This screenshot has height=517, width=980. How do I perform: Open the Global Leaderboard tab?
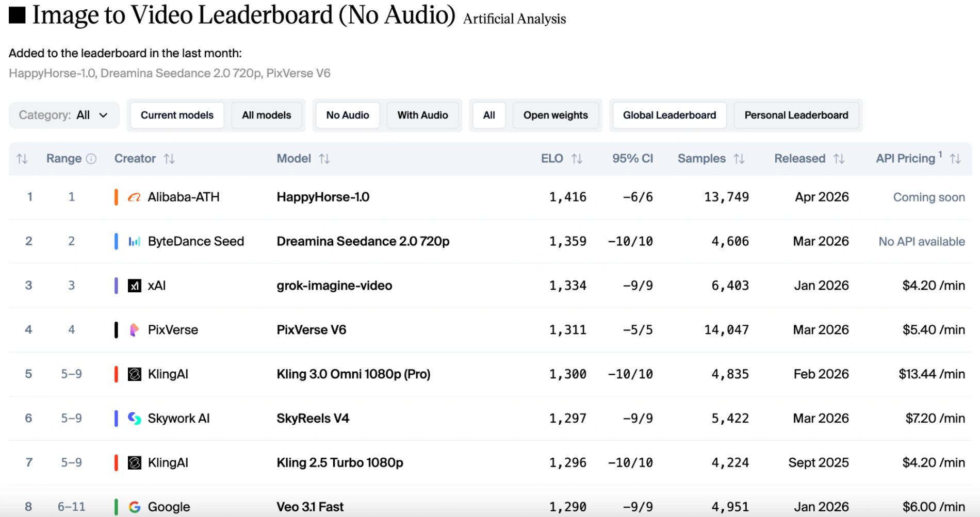669,115
